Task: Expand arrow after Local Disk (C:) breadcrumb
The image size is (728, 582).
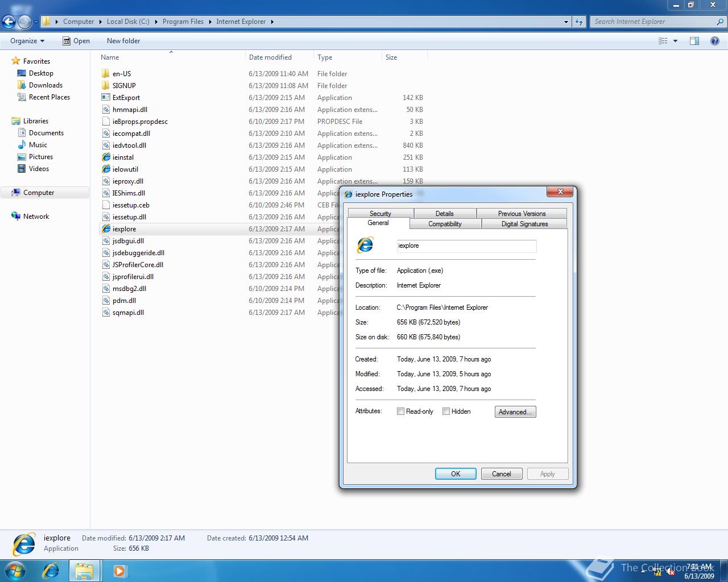Action: click(156, 22)
